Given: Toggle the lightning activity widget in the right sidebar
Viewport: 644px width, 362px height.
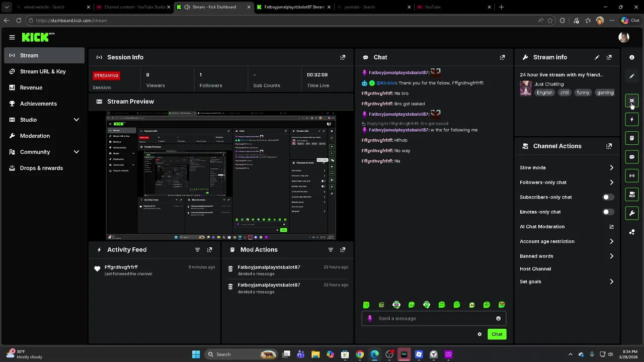Looking at the screenshot, I should pyautogui.click(x=632, y=120).
